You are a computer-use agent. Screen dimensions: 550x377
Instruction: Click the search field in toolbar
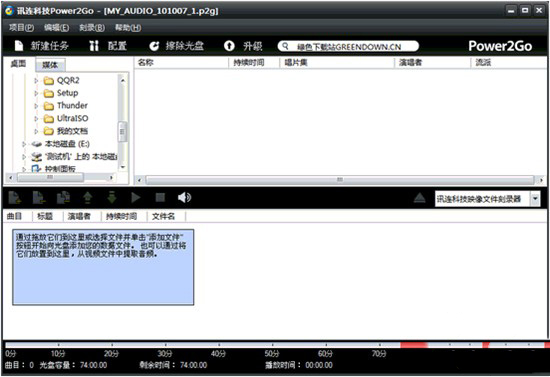348,46
